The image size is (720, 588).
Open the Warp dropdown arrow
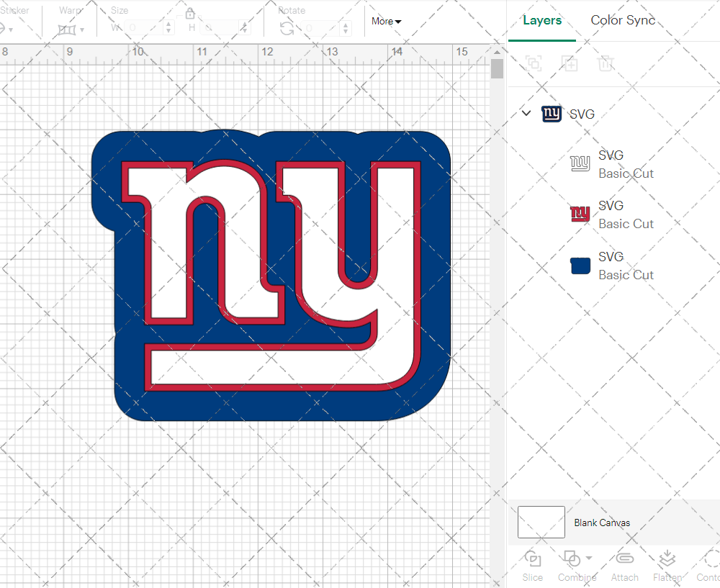[82, 30]
